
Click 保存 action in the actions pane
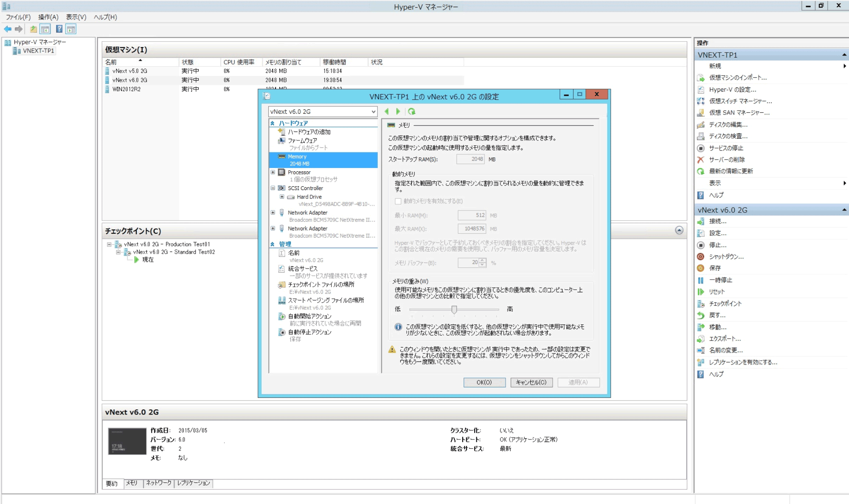click(x=715, y=268)
